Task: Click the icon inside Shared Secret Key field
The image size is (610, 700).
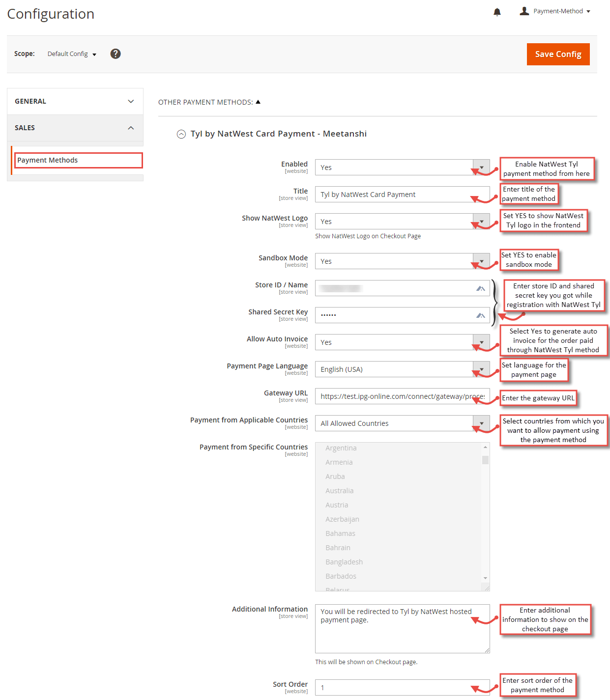Action: click(481, 315)
